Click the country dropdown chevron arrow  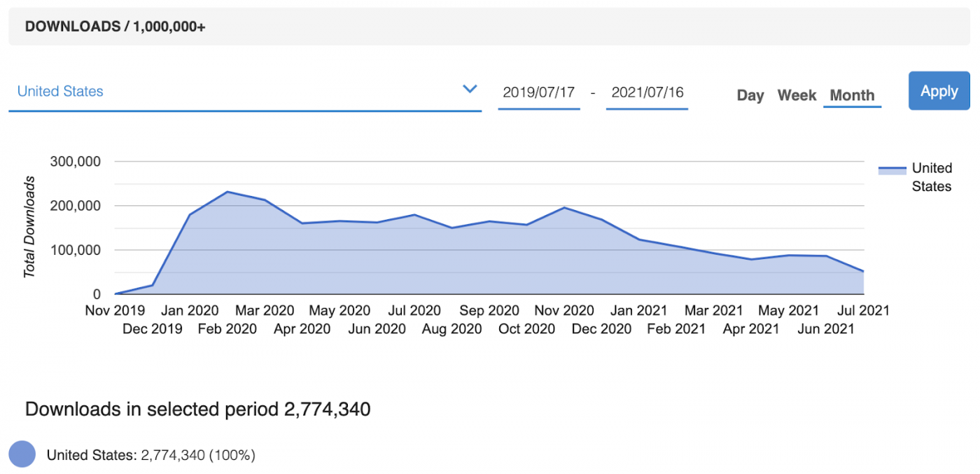coord(470,89)
